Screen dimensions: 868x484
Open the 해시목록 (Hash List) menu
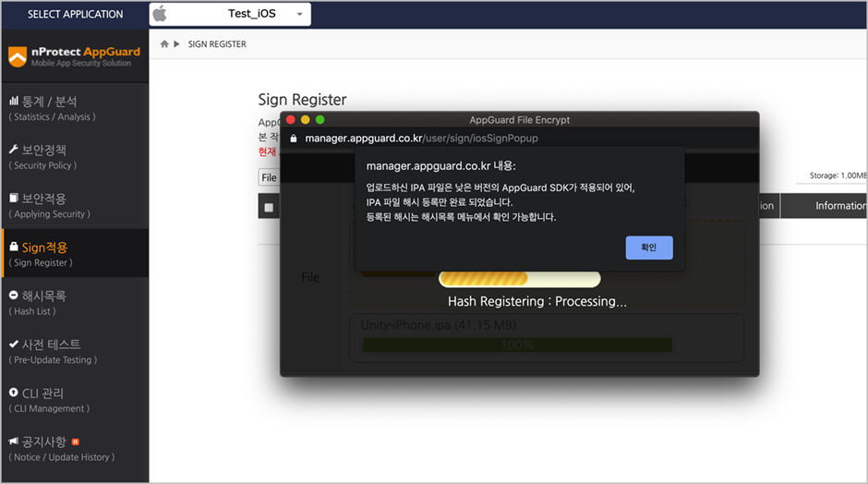click(75, 302)
